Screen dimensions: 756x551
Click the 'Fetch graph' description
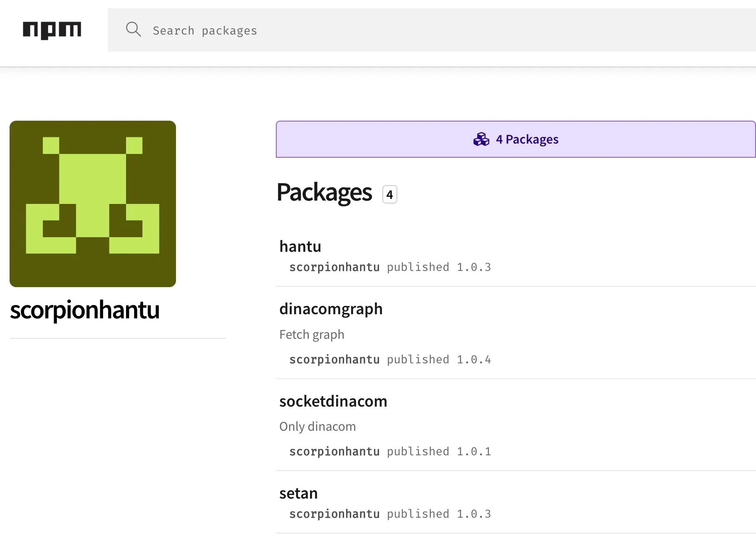[312, 335]
